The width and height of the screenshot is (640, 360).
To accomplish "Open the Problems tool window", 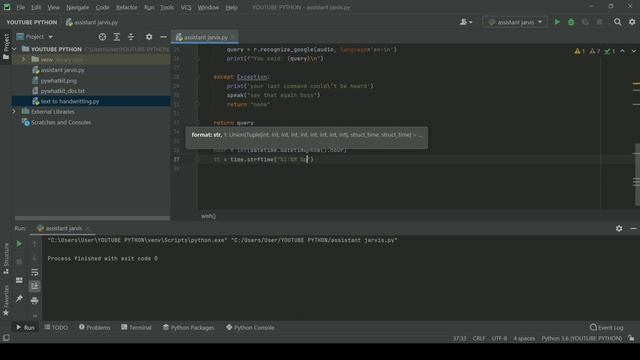I will 94,327.
